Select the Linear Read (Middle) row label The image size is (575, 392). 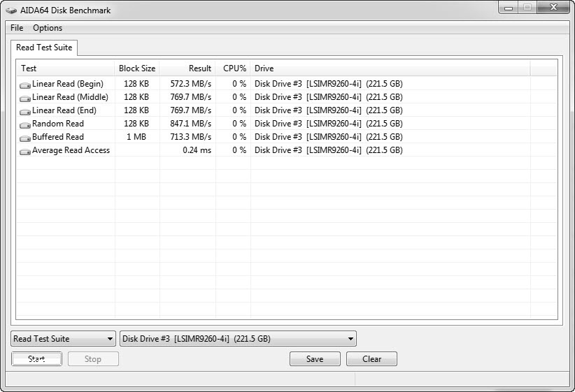[71, 97]
